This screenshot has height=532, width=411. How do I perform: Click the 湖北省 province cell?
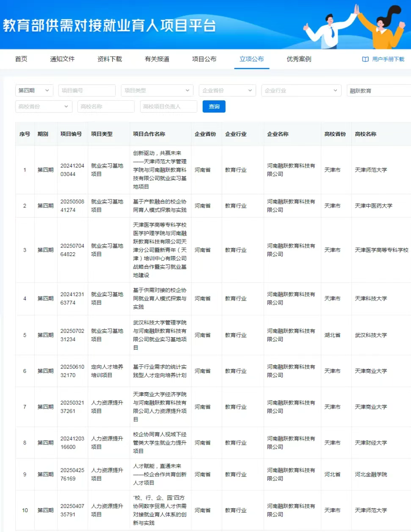point(332,335)
